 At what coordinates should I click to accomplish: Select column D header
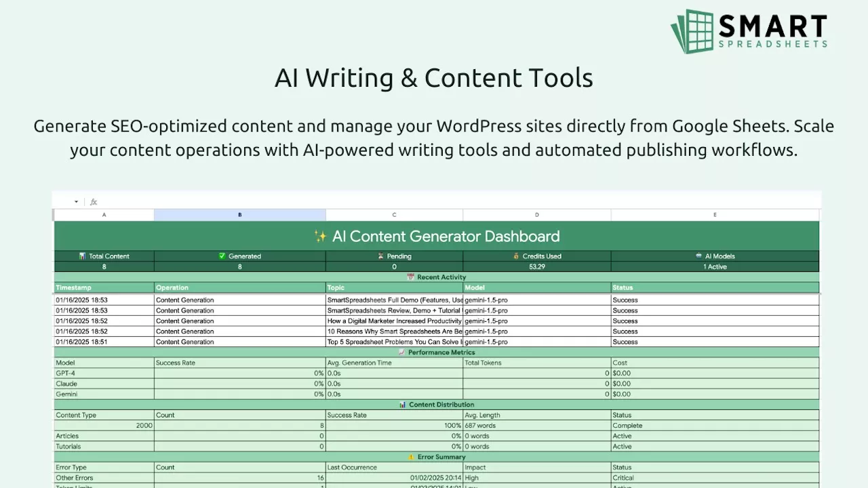[536, 215]
